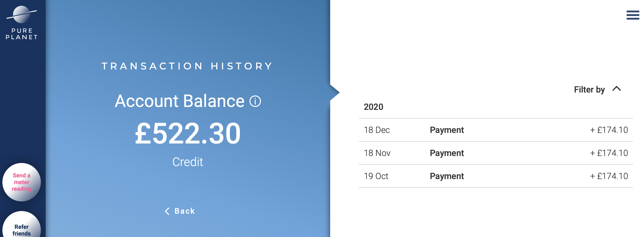Click the left chevron beside Back
This screenshot has height=237, width=644.
[167, 211]
